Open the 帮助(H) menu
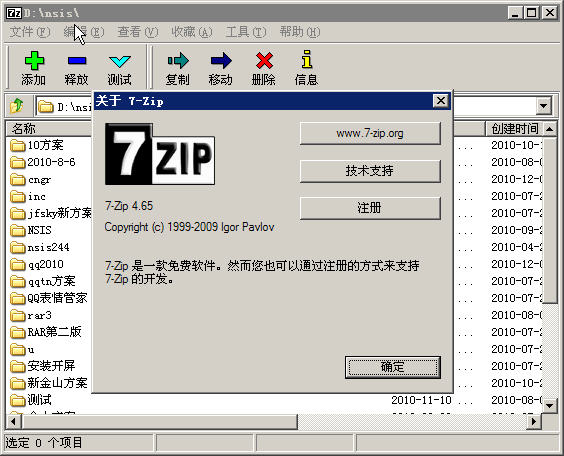This screenshot has width=564, height=456. coord(300,32)
